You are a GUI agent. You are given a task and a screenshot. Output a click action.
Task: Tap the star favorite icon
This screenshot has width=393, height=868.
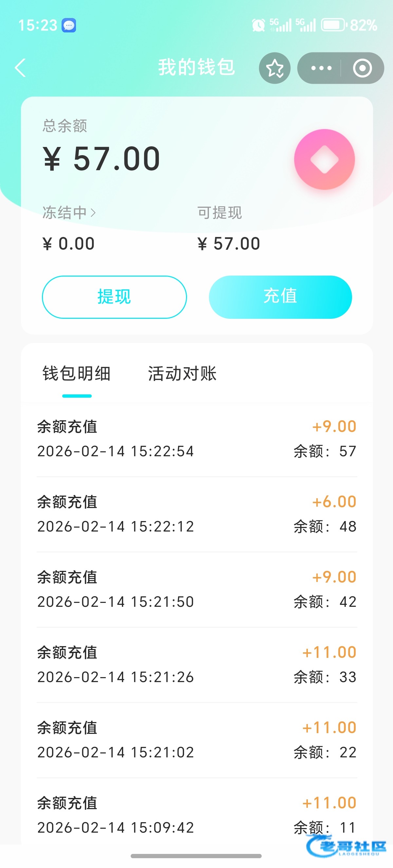[x=274, y=68]
